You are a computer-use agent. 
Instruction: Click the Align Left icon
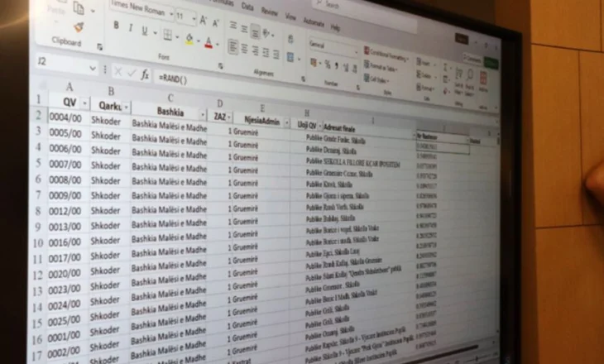pos(233,46)
